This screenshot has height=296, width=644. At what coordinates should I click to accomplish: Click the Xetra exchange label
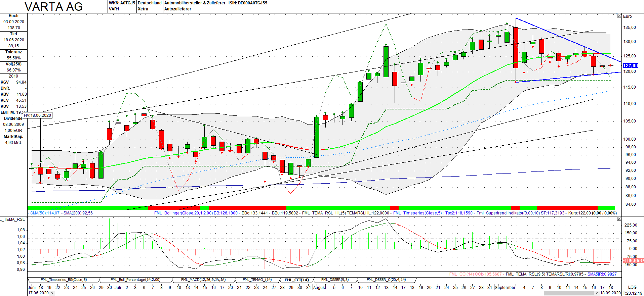tap(143, 9)
